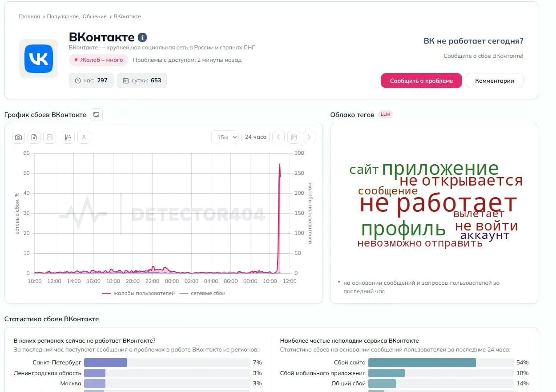Click the tag не войти
The height and width of the screenshot is (392, 556).
(x=486, y=226)
